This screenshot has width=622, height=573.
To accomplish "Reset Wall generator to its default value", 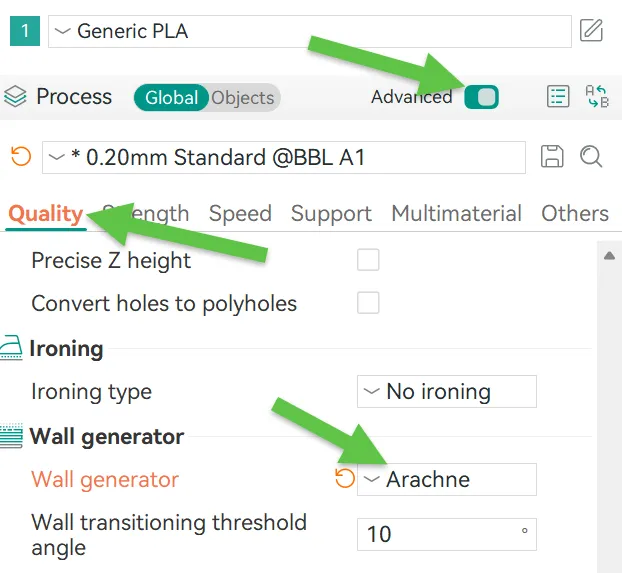I will (x=345, y=479).
